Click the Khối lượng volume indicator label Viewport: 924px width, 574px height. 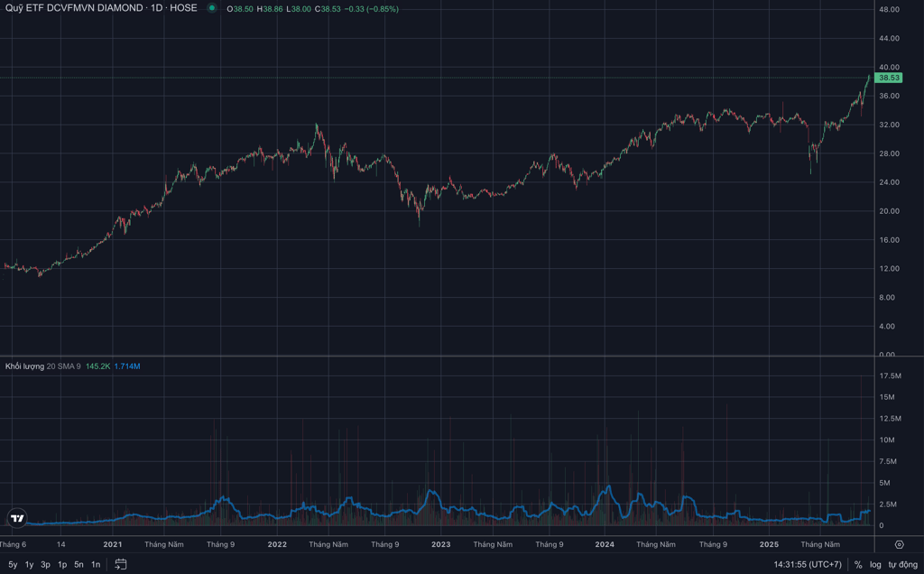click(x=24, y=366)
